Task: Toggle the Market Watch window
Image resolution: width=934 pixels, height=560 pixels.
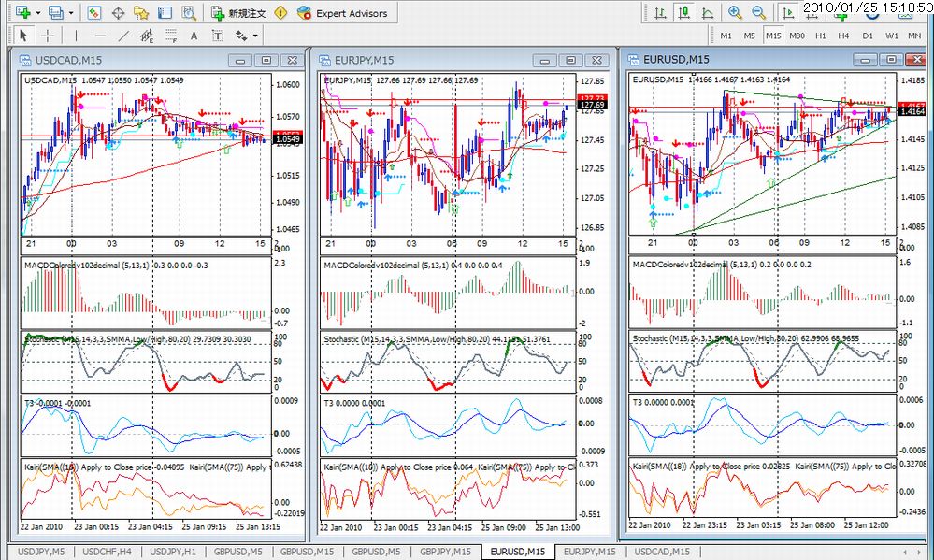Action: (94, 12)
